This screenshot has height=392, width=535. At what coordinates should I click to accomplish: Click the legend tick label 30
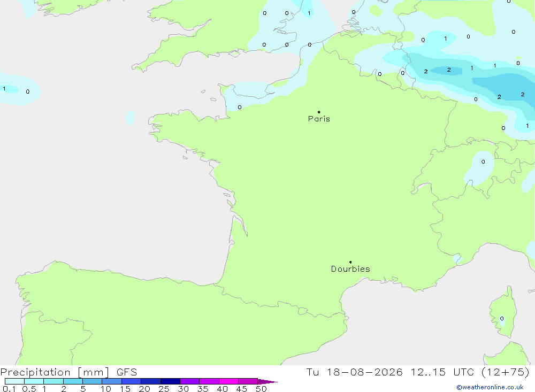pyautogui.click(x=184, y=389)
